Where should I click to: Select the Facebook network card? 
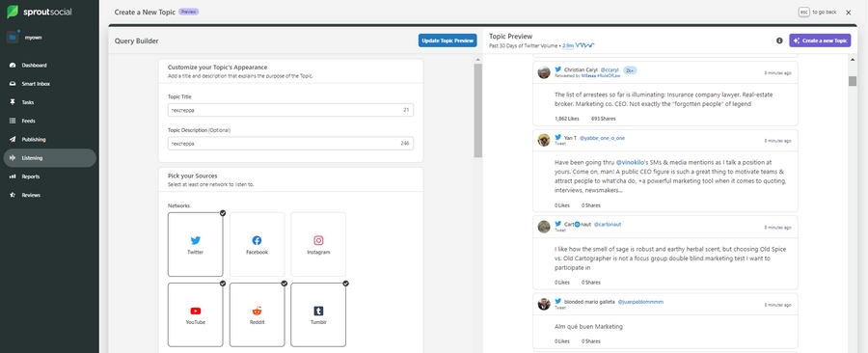coord(257,245)
